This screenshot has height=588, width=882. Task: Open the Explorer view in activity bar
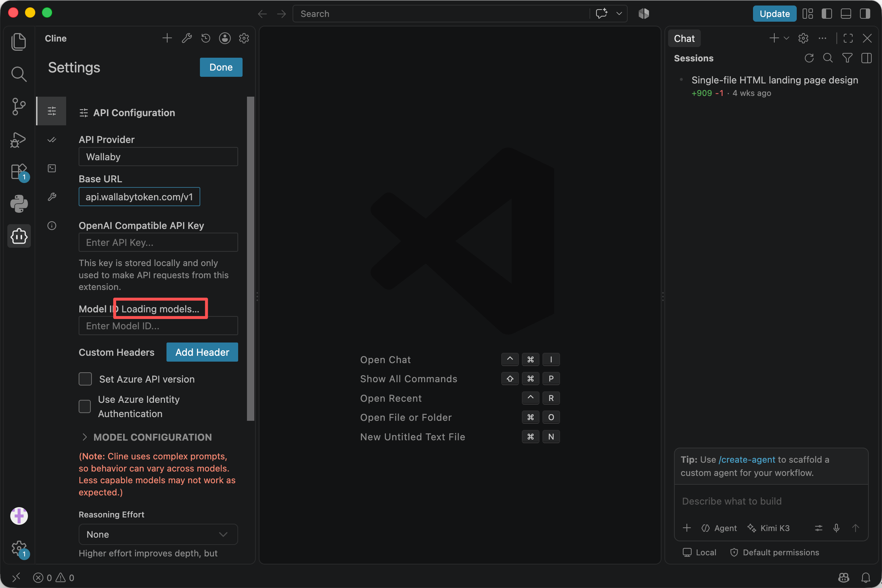[x=19, y=41]
